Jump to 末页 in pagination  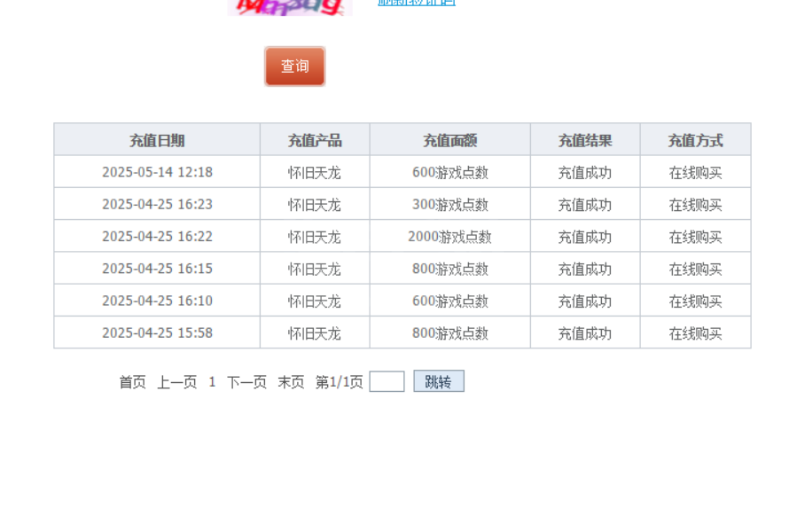click(291, 382)
